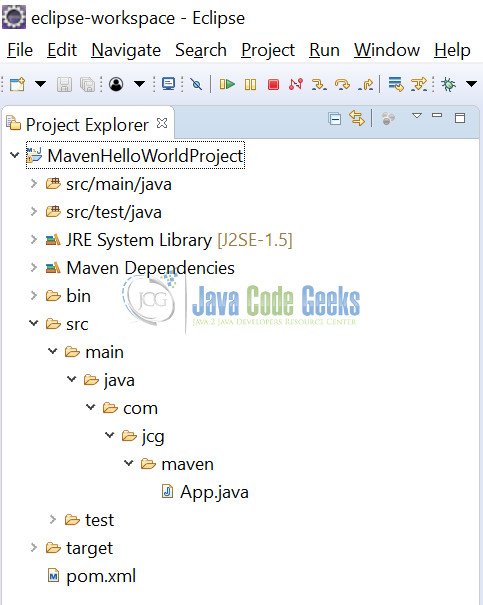This screenshot has height=605, width=483.
Task: Click the Open Console monitor icon
Action: pyautogui.click(x=169, y=84)
